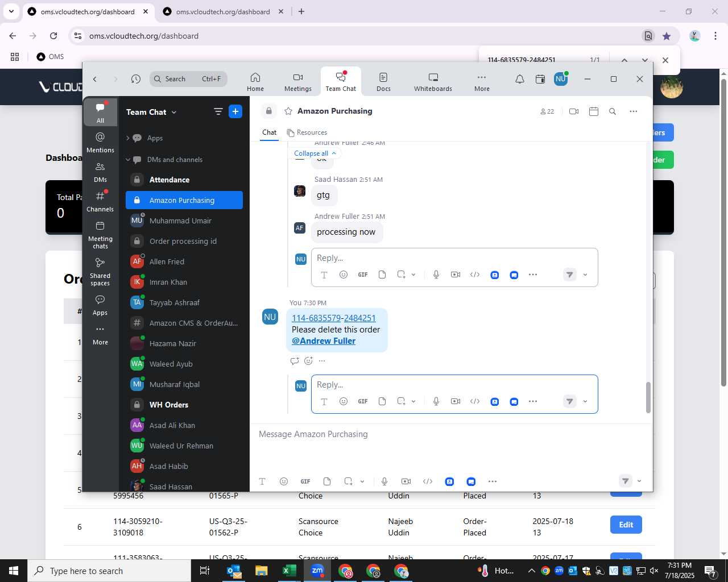Open the history clock icon
728x582 pixels.
tap(135, 79)
